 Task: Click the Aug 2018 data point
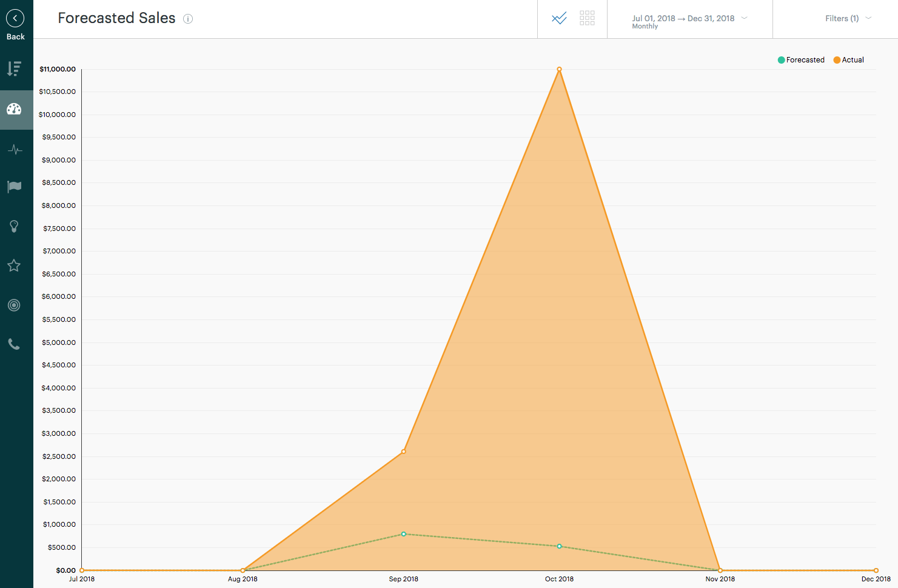pyautogui.click(x=243, y=570)
